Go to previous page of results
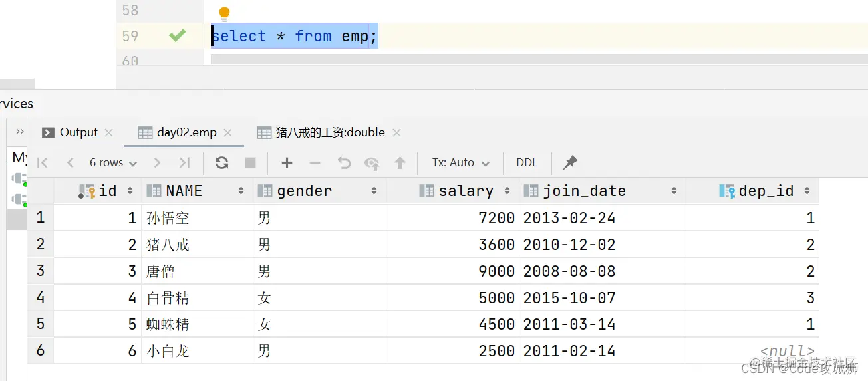The image size is (868, 381). (x=70, y=163)
